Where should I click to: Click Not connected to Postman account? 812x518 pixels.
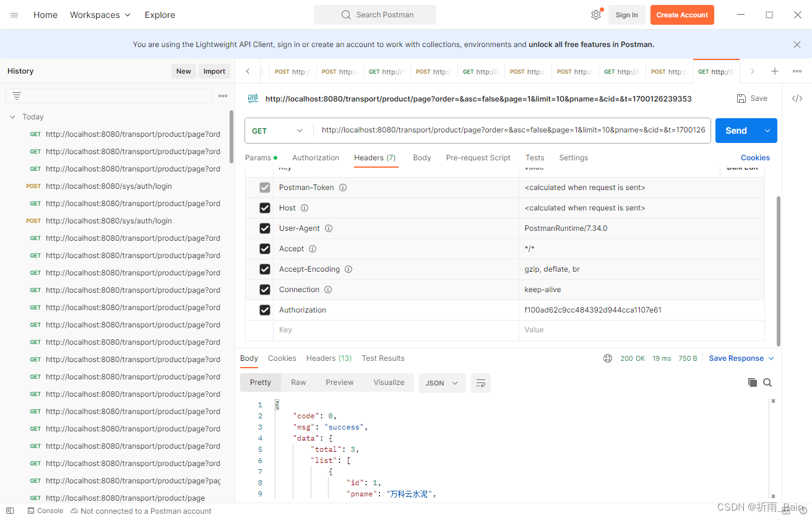tap(141, 511)
